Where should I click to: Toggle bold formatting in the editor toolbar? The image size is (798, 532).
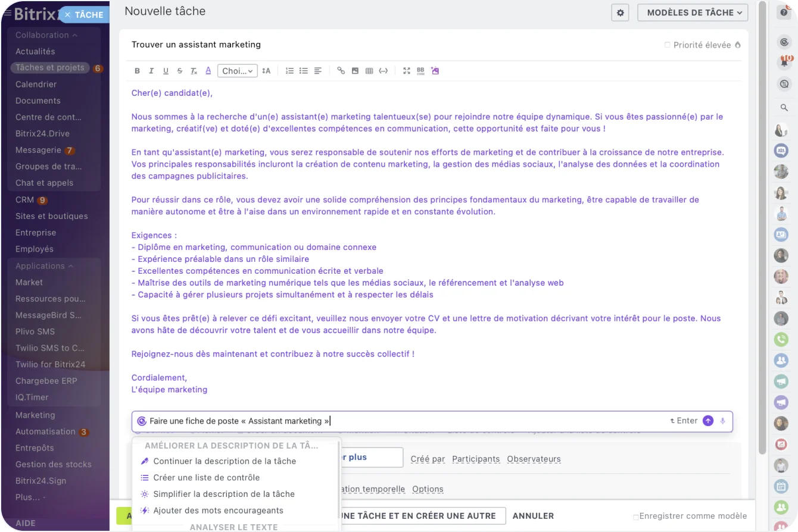tap(137, 71)
